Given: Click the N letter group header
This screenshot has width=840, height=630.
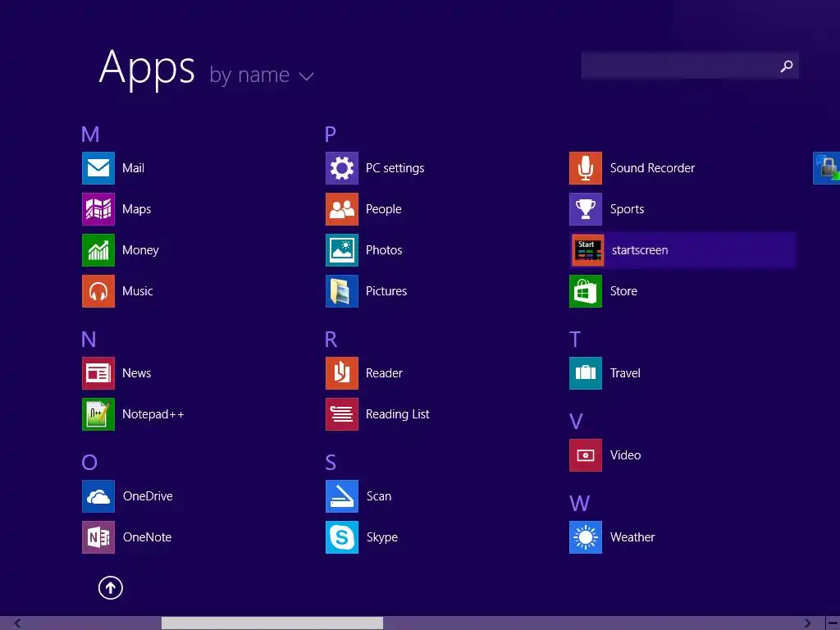Looking at the screenshot, I should coord(89,340).
